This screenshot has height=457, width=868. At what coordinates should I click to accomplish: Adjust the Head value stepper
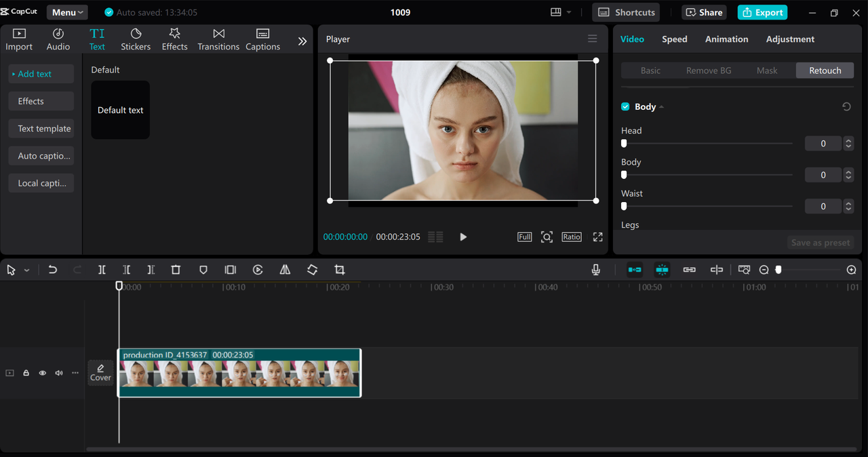click(848, 143)
